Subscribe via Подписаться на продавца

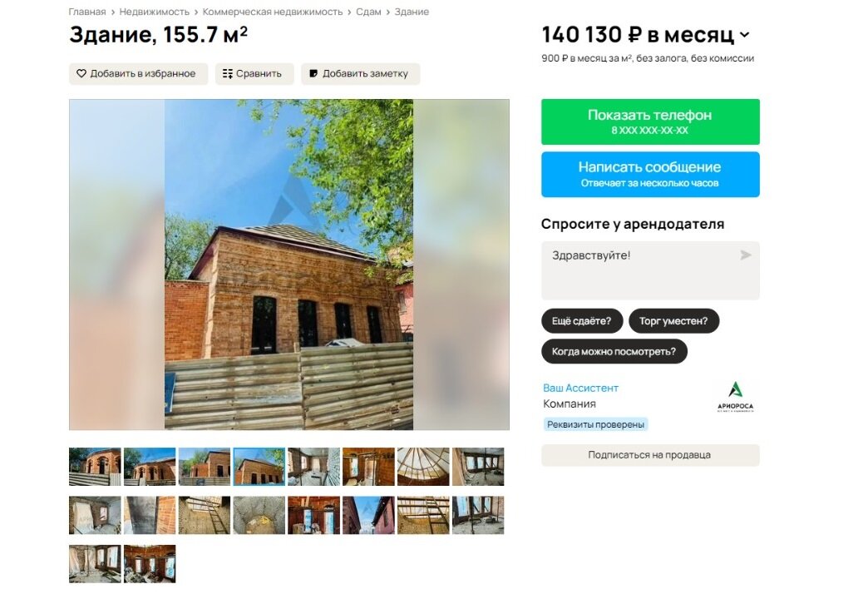pos(650,455)
